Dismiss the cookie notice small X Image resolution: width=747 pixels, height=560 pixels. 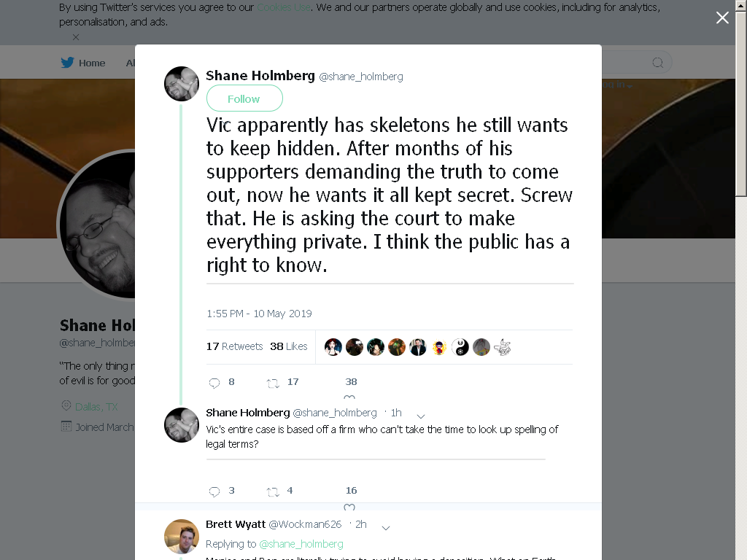click(76, 37)
